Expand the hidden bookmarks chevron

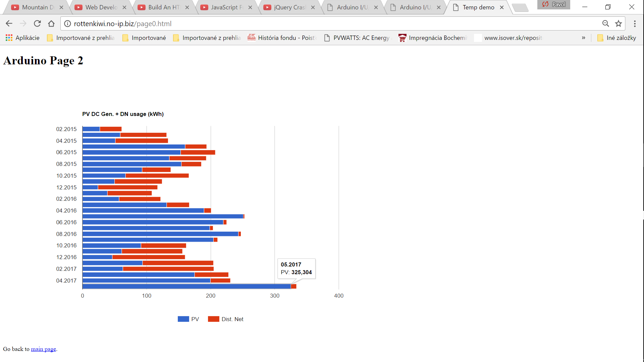(x=583, y=38)
